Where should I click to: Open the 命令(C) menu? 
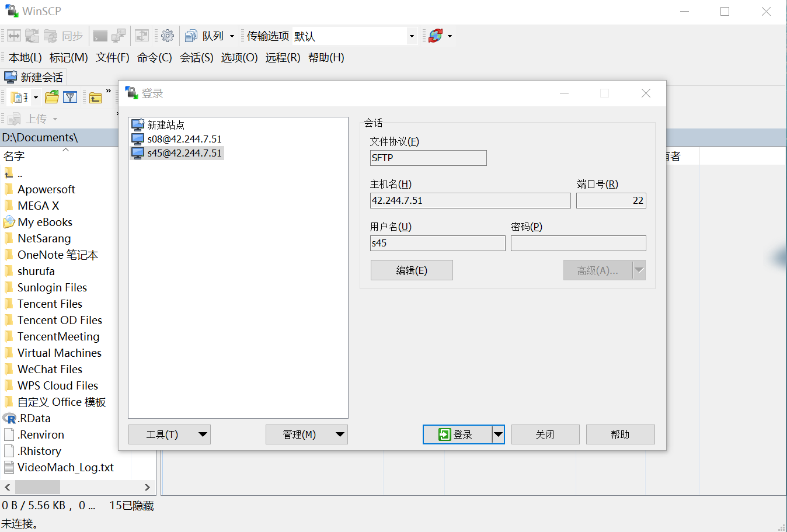tap(155, 57)
